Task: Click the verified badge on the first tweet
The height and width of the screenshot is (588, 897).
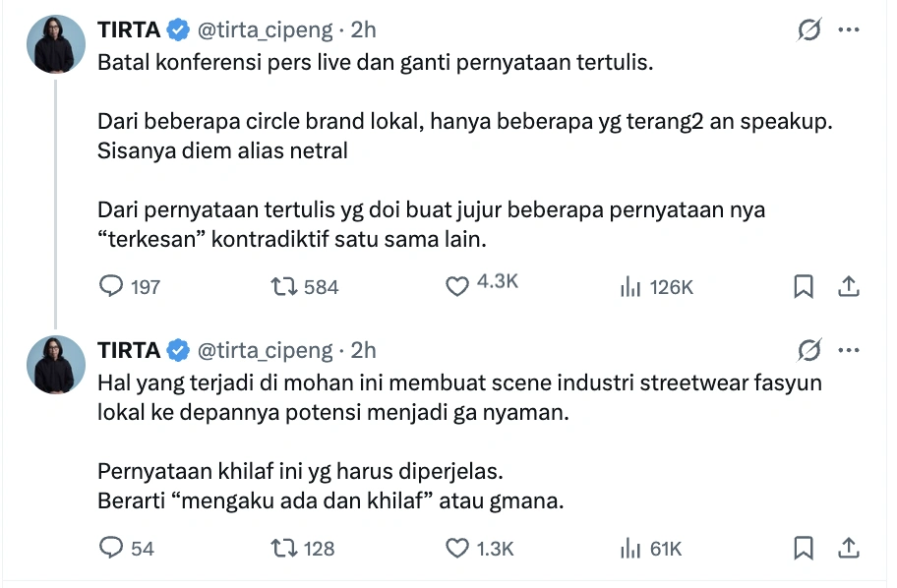Action: tap(175, 29)
